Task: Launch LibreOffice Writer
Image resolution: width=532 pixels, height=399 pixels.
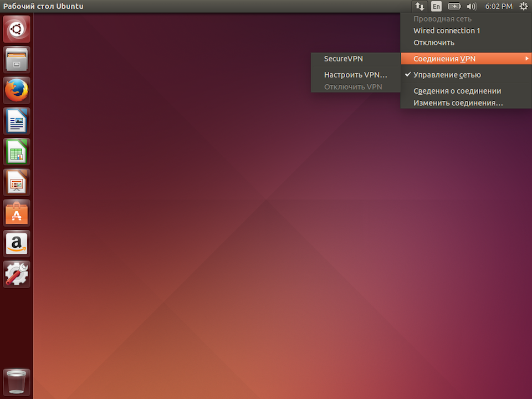Action: tap(16, 121)
